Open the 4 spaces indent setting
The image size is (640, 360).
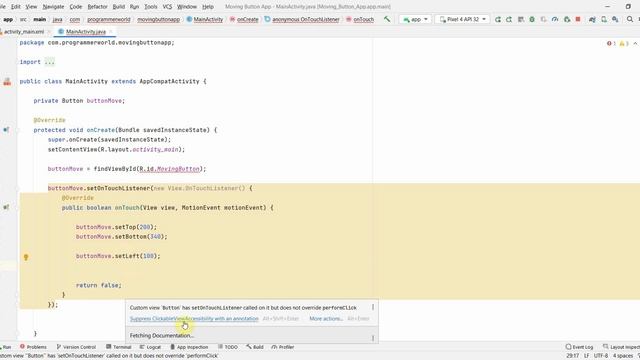click(622, 356)
